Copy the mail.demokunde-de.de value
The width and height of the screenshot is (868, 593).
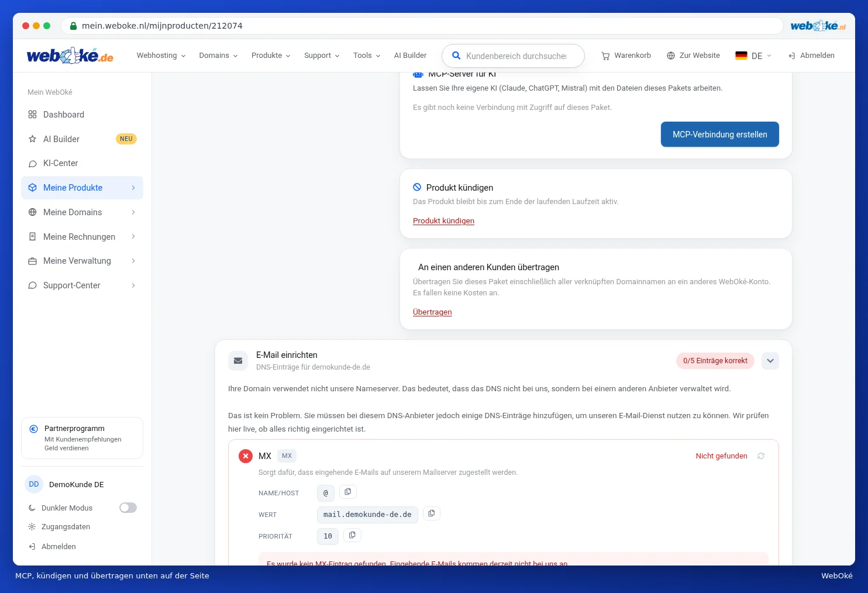pyautogui.click(x=431, y=513)
